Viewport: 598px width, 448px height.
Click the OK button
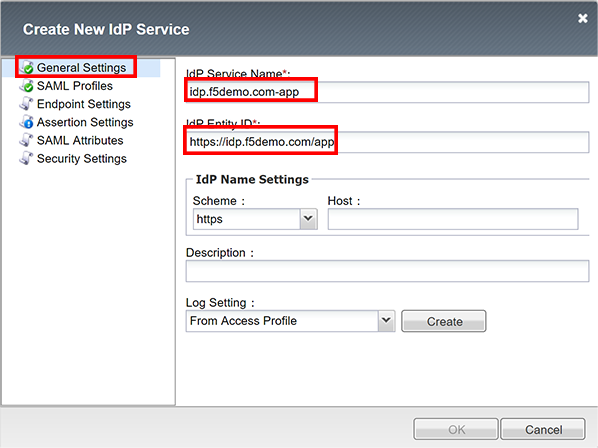pyautogui.click(x=456, y=429)
